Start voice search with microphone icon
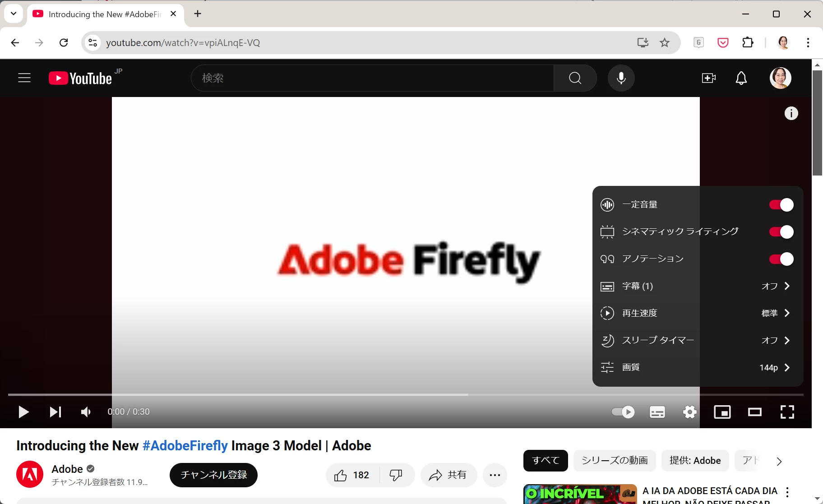823x504 pixels. (621, 78)
